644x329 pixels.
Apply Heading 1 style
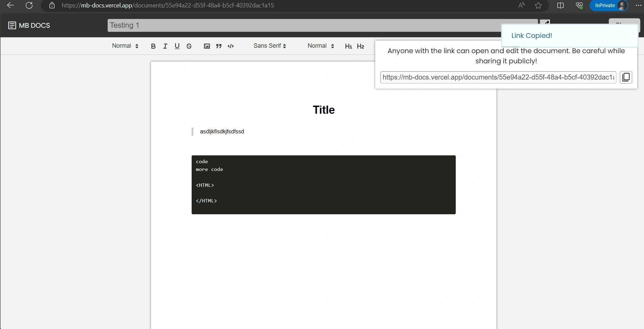348,46
